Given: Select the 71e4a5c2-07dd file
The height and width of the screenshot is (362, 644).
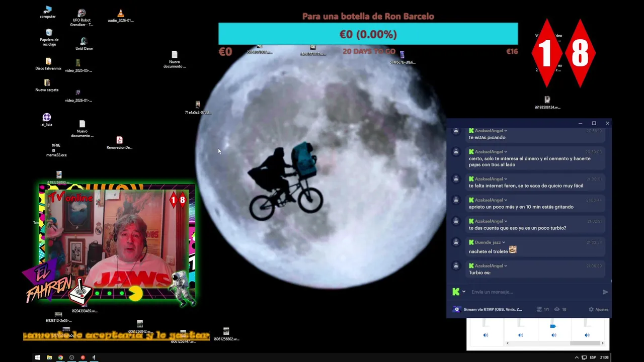Looking at the screenshot, I should (198, 108).
